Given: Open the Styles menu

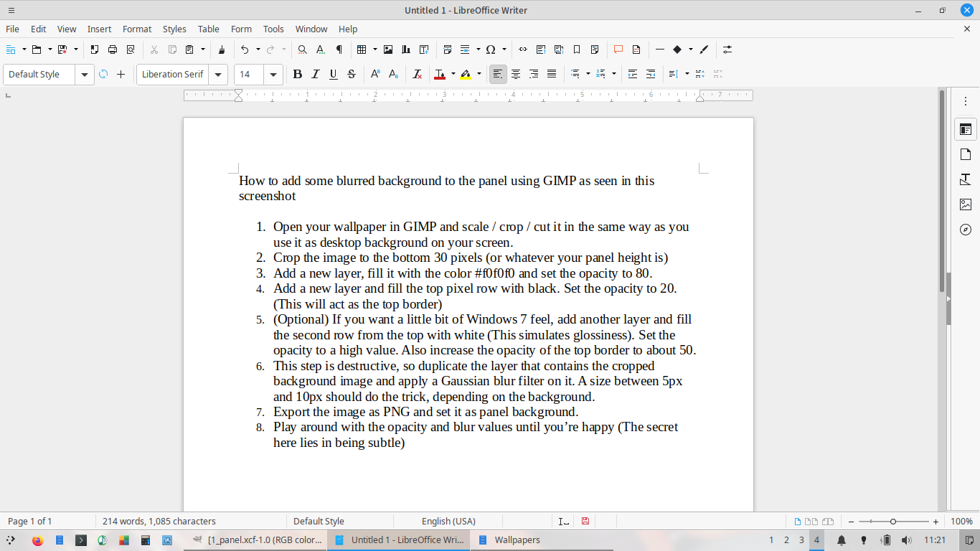Looking at the screenshot, I should [174, 29].
